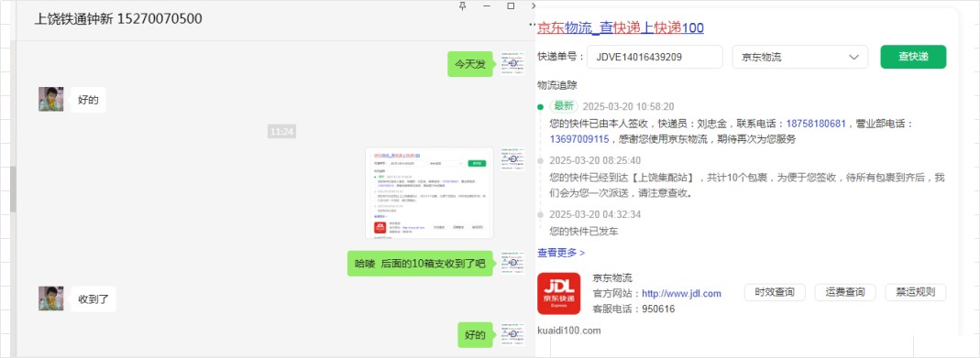
Task: Select the '今天发' message bubble
Action: point(470,64)
